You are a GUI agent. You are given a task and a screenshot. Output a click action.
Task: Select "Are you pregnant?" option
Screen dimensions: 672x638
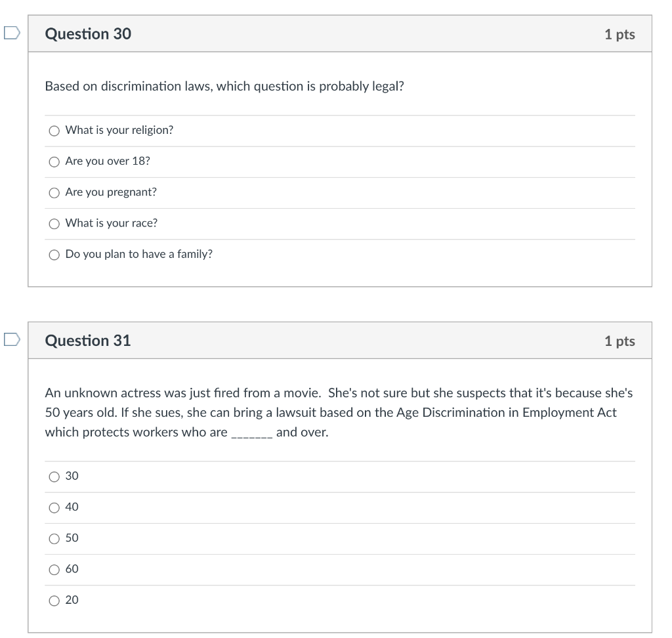pos(54,192)
